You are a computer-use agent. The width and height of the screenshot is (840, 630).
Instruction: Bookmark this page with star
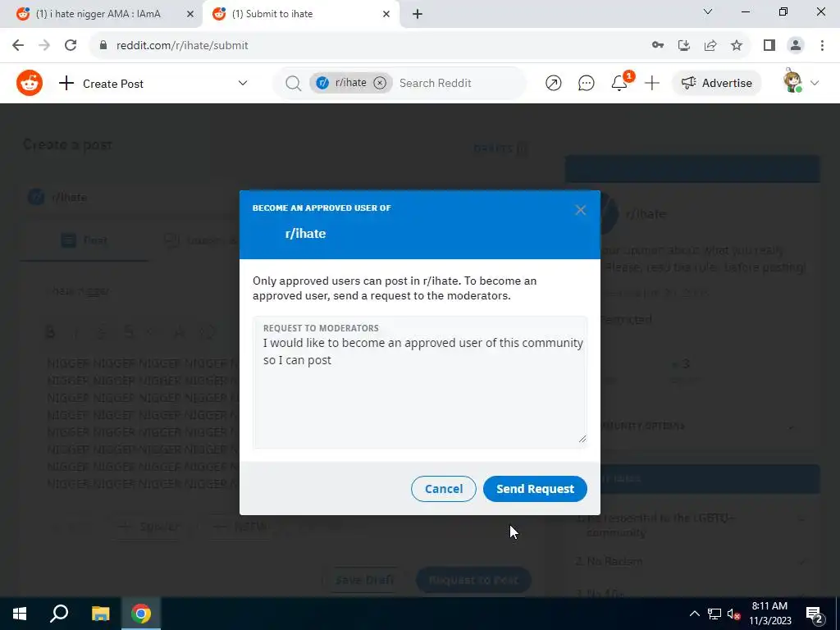[x=737, y=46]
